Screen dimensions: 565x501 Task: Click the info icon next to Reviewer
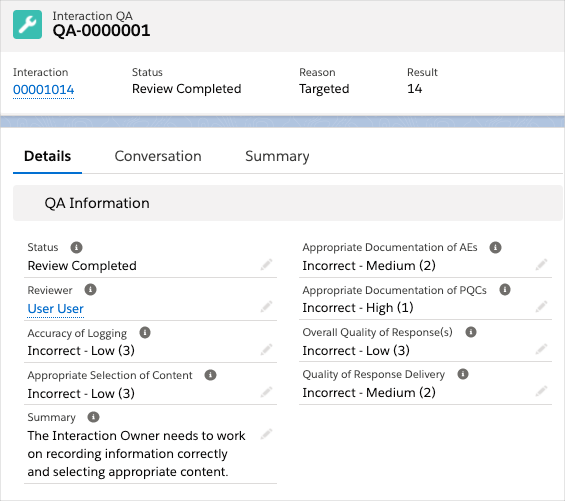[x=90, y=290]
